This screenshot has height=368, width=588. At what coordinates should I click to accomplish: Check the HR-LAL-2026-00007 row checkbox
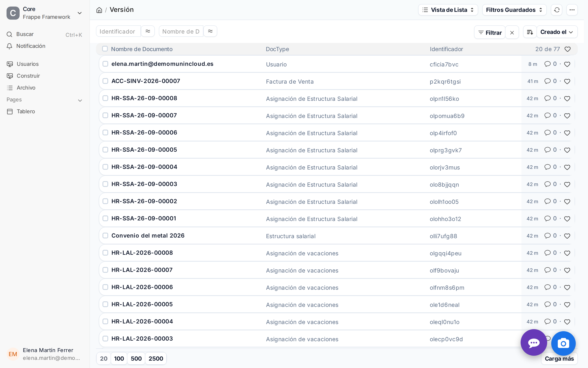click(x=105, y=270)
